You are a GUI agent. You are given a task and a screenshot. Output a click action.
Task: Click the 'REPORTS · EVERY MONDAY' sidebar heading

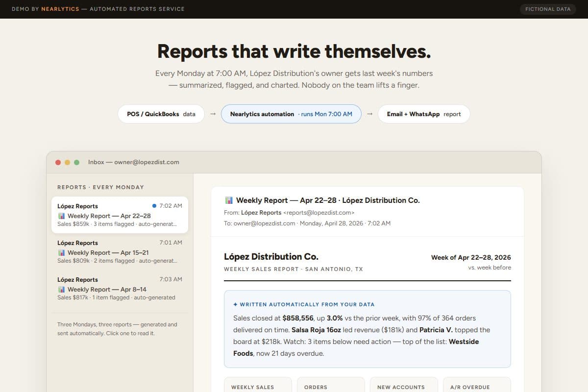101,187
